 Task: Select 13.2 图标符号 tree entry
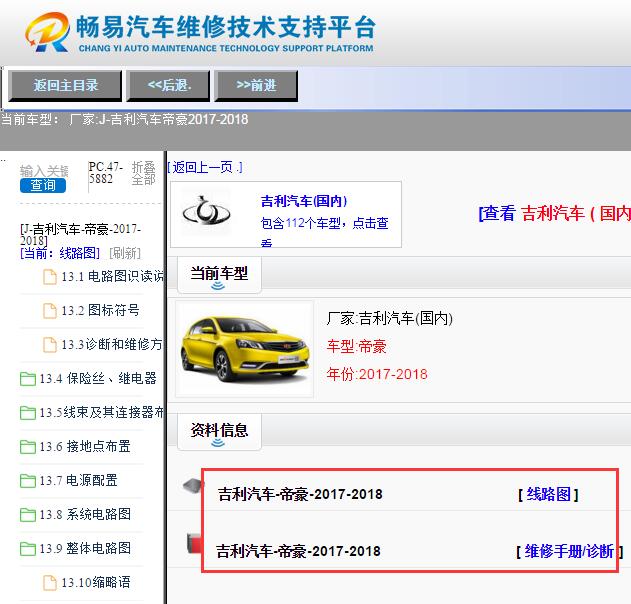pos(100,310)
